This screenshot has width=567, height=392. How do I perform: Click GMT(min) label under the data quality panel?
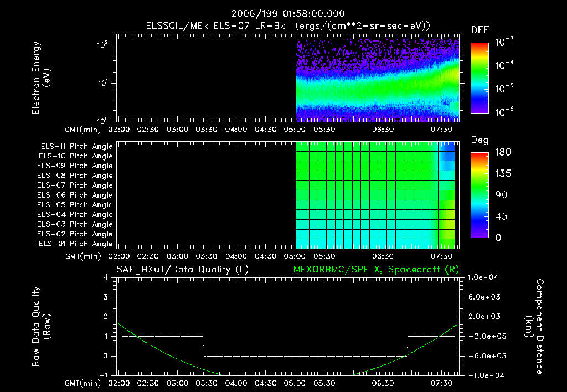(x=83, y=383)
